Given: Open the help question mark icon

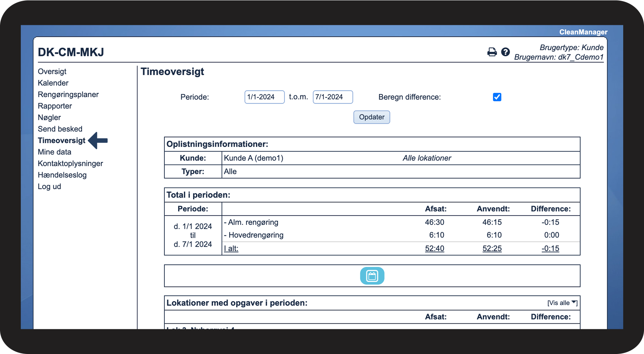Looking at the screenshot, I should (505, 52).
